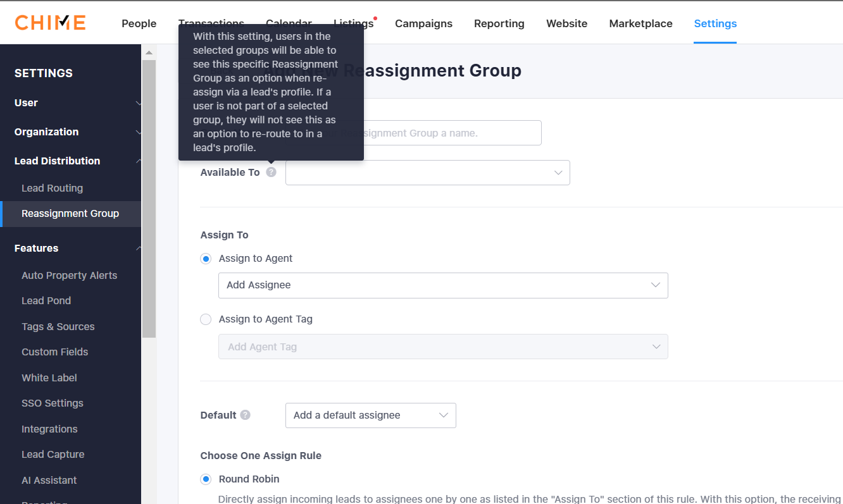Click the 'Assign To' section label

point(224,235)
